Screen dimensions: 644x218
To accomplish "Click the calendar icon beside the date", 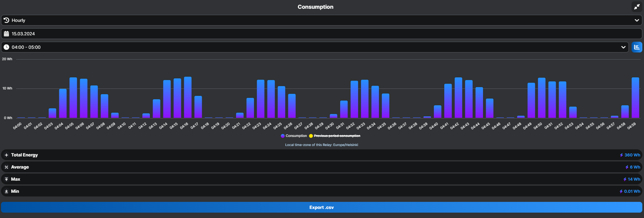I will click(x=6, y=34).
